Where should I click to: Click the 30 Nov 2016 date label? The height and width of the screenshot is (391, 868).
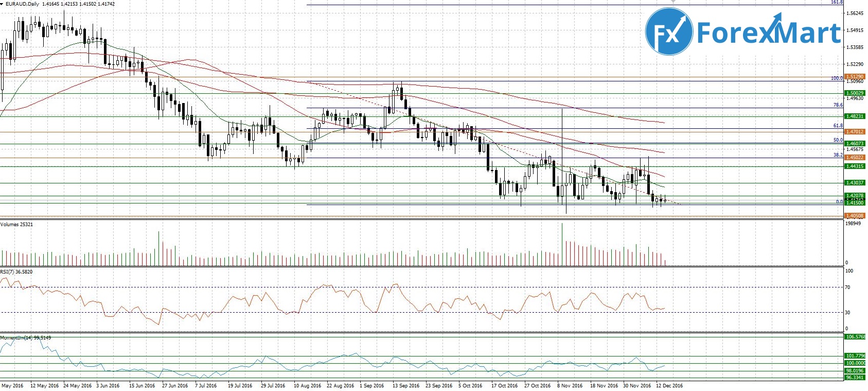coord(637,386)
